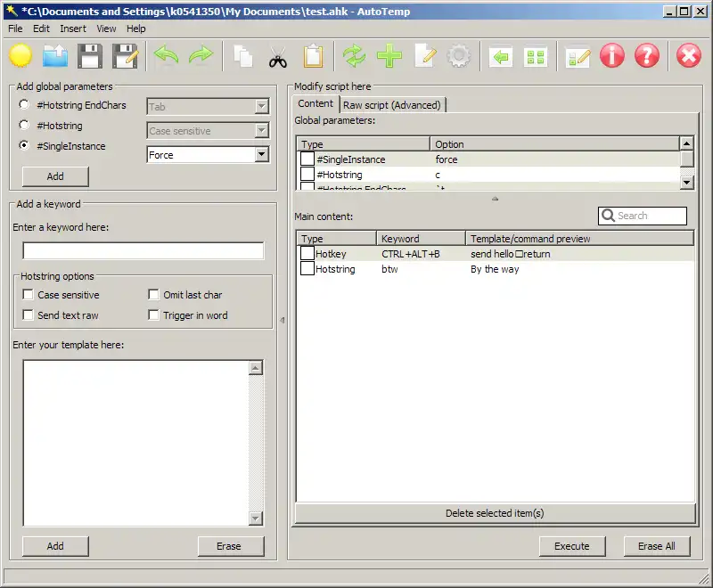Click Delete selected item(s) button

pos(495,513)
